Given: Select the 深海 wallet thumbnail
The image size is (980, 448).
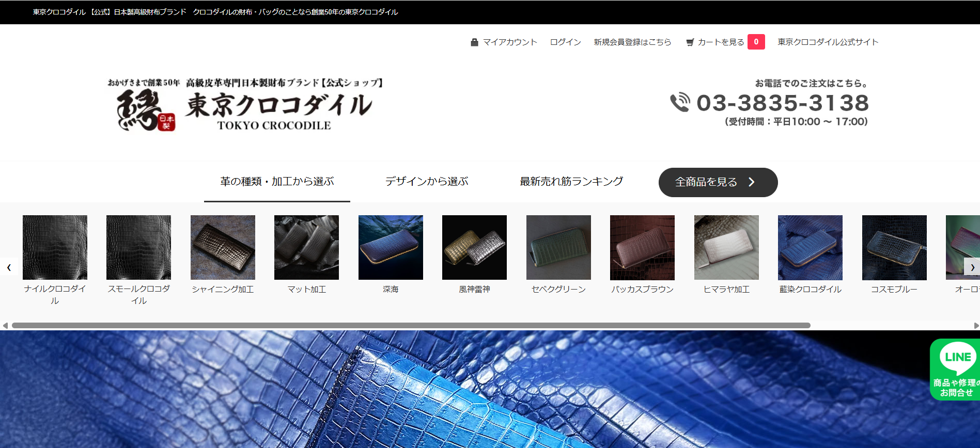Looking at the screenshot, I should click(x=391, y=248).
